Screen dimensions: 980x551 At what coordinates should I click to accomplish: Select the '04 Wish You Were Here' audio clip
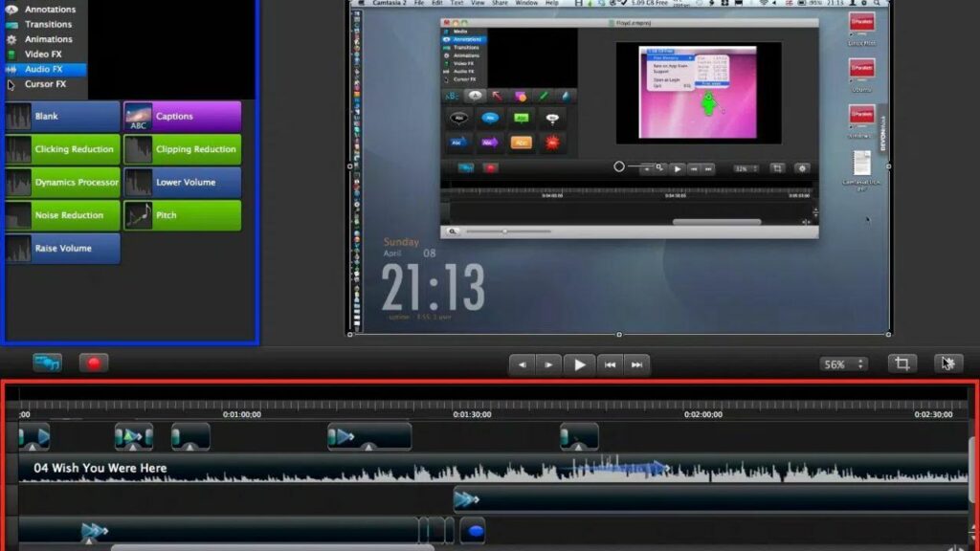(x=287, y=469)
